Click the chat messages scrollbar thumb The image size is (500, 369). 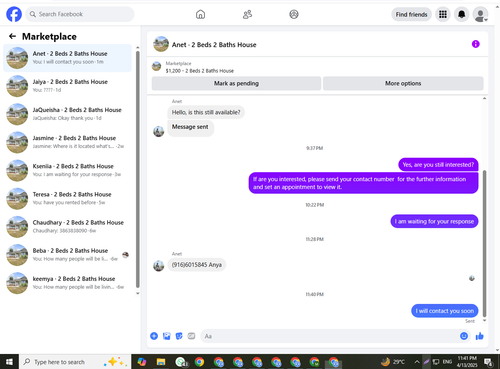(484, 243)
